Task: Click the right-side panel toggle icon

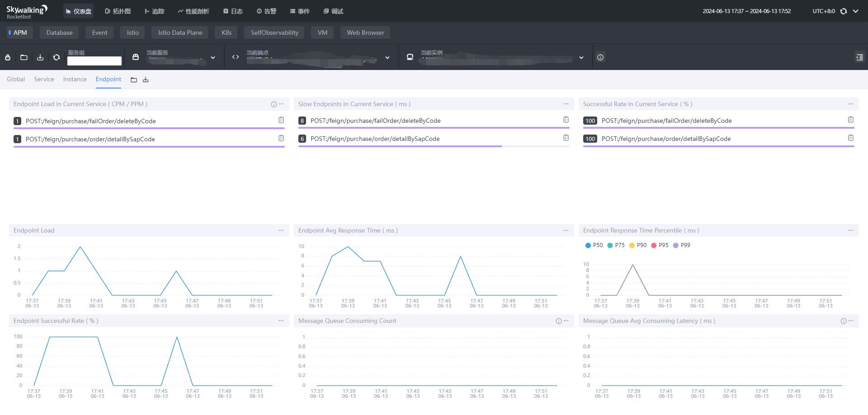Action: (x=859, y=57)
